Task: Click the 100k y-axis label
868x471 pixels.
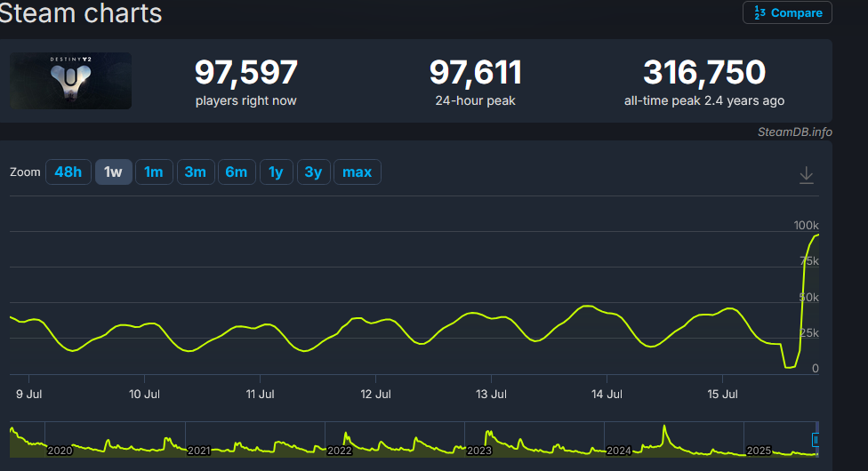Action: coord(806,225)
